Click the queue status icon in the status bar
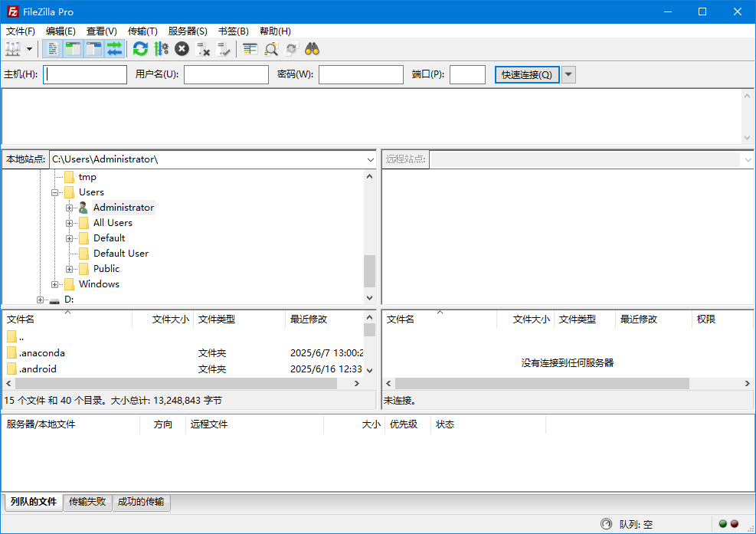 [x=606, y=524]
